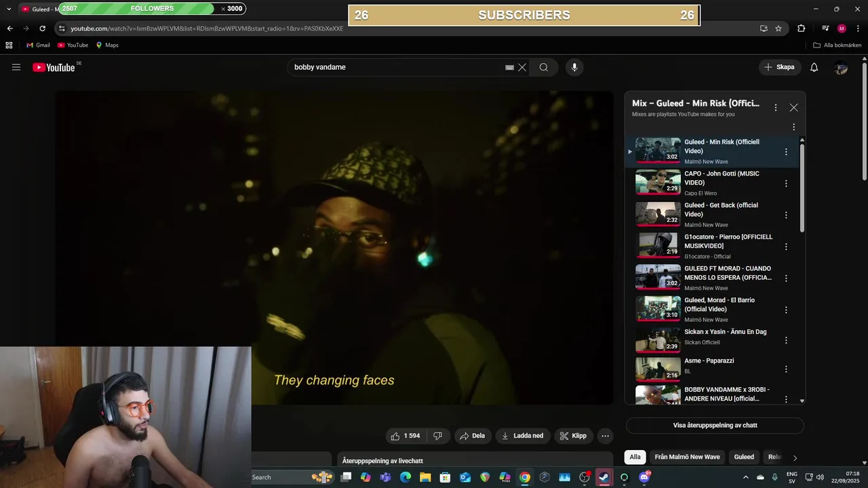Screen dimensions: 868x488
Task: Open the YouTube hamburger guide menu
Action: (16, 67)
